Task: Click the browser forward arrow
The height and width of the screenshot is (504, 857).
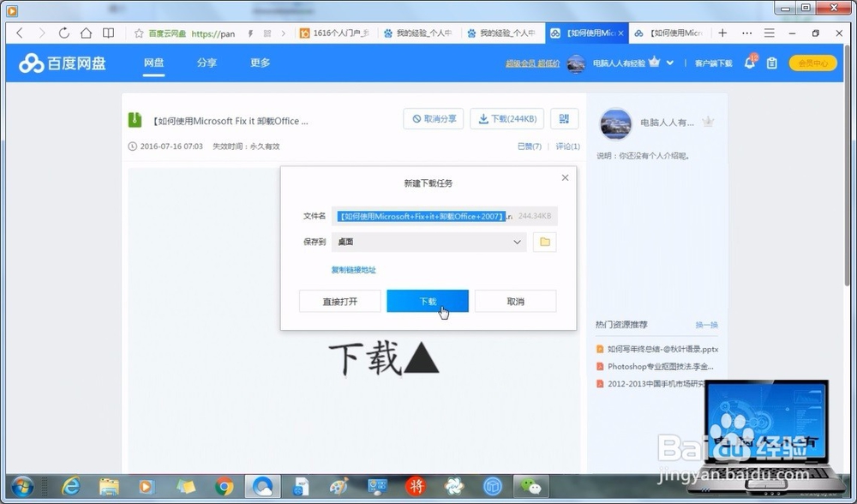Action: pyautogui.click(x=41, y=33)
